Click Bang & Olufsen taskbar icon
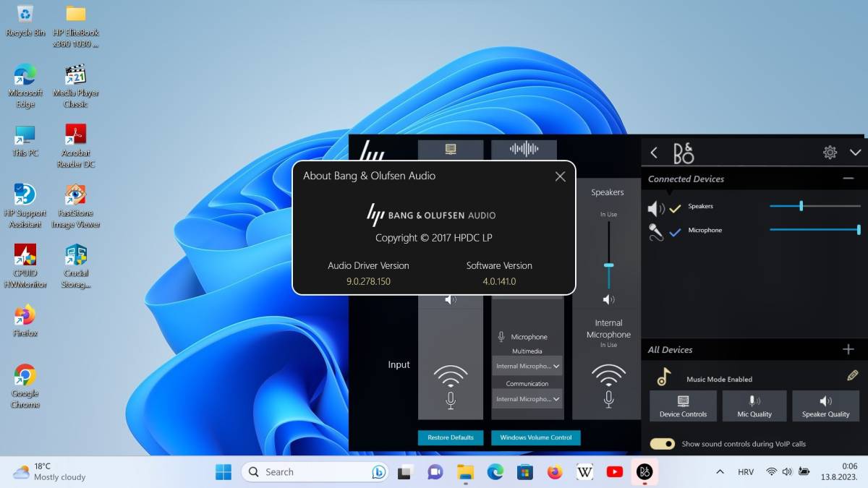868x488 pixels. click(x=644, y=472)
